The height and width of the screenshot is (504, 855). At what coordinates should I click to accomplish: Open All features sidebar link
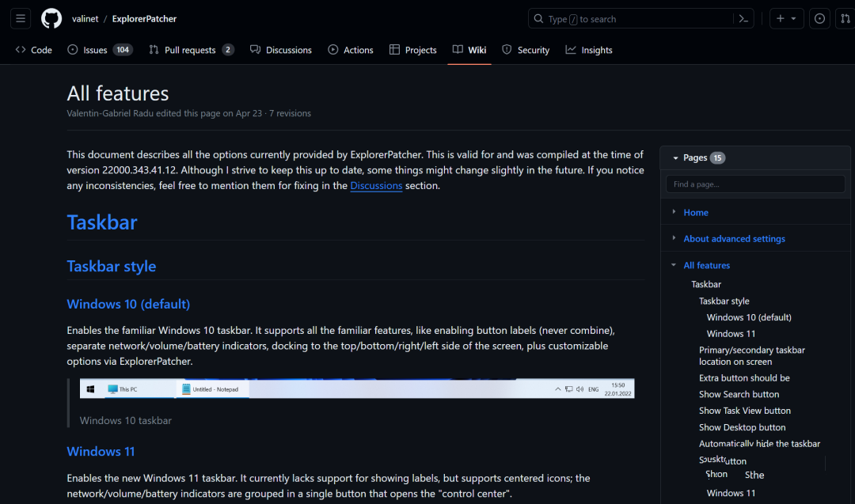click(x=707, y=265)
